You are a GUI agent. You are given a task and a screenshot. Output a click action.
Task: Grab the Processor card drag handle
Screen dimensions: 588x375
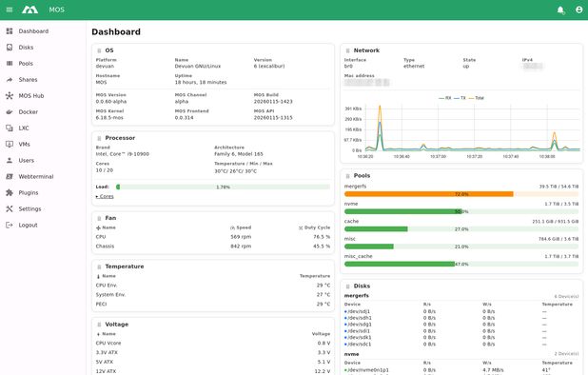[99, 138]
